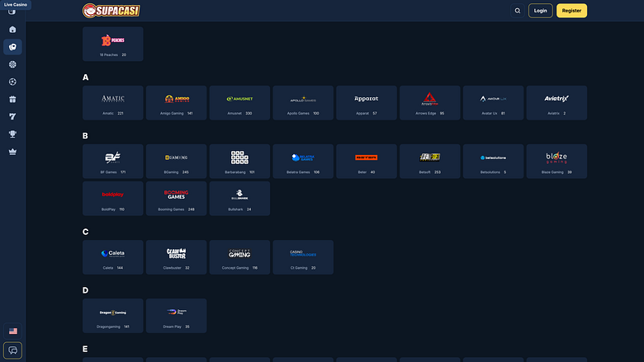Open the BoldPlay provider card
Viewport: 644px width, 362px height.
(113, 199)
